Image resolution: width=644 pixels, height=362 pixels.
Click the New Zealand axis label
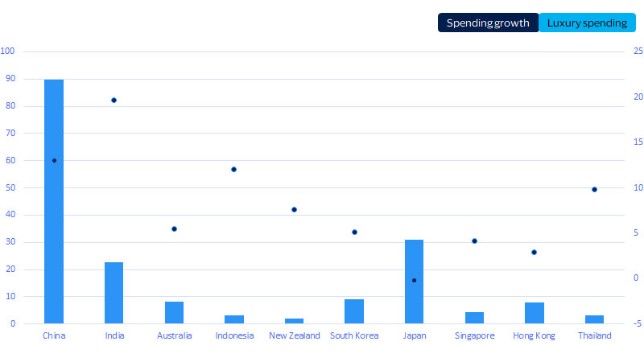pyautogui.click(x=294, y=335)
